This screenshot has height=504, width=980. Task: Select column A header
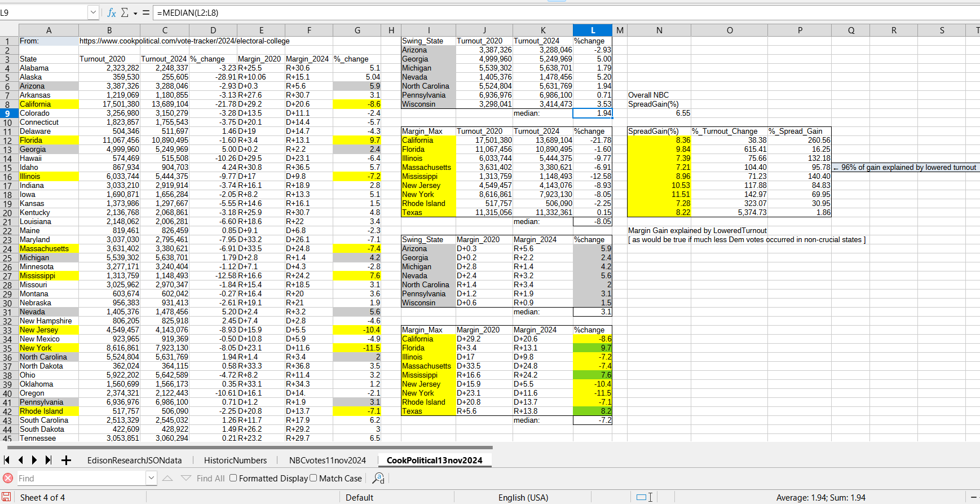[x=48, y=30]
